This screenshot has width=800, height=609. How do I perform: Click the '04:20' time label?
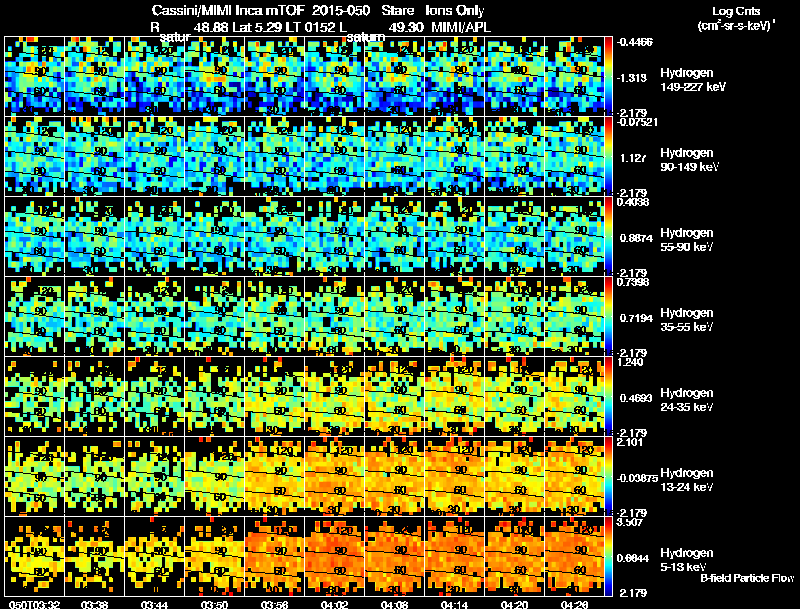(515, 604)
